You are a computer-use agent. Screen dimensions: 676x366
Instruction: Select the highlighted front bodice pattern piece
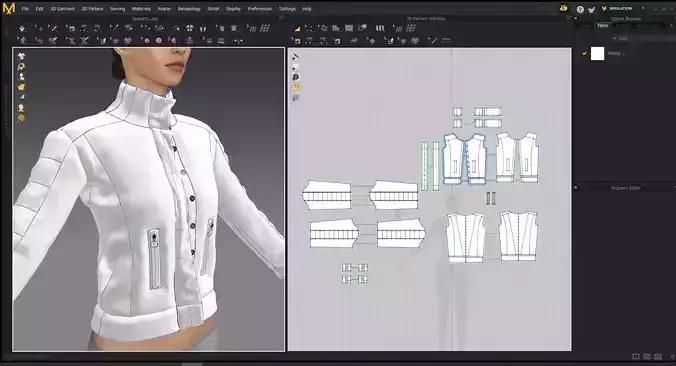(464, 159)
